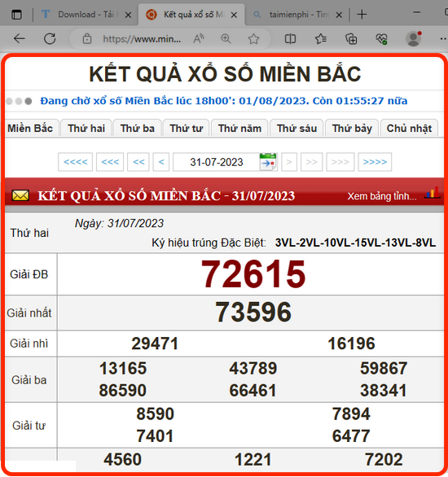Open the browser settings ellipsis menu
The height and width of the screenshot is (477, 448).
click(x=444, y=38)
